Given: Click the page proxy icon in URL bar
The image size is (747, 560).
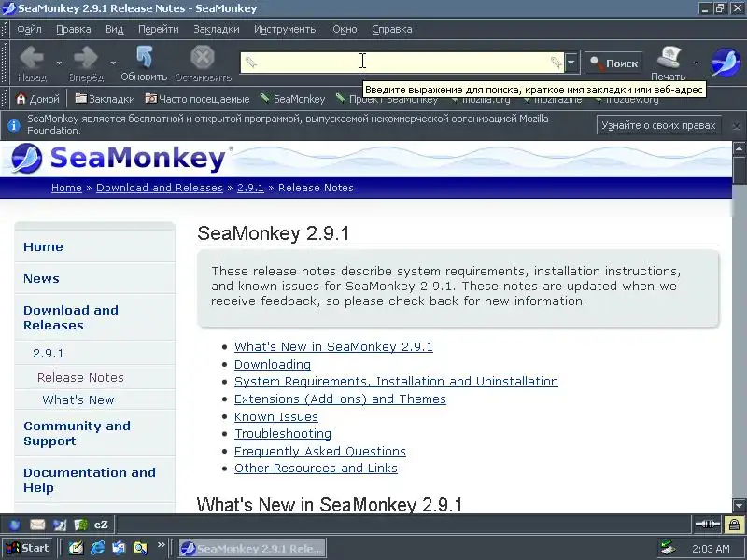Looking at the screenshot, I should tap(250, 63).
